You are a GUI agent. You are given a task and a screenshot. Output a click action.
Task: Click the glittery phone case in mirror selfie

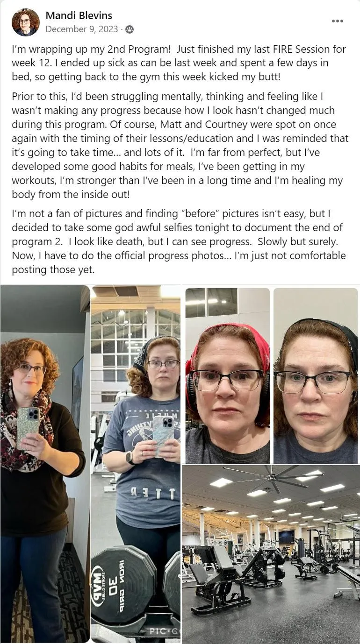(28, 427)
